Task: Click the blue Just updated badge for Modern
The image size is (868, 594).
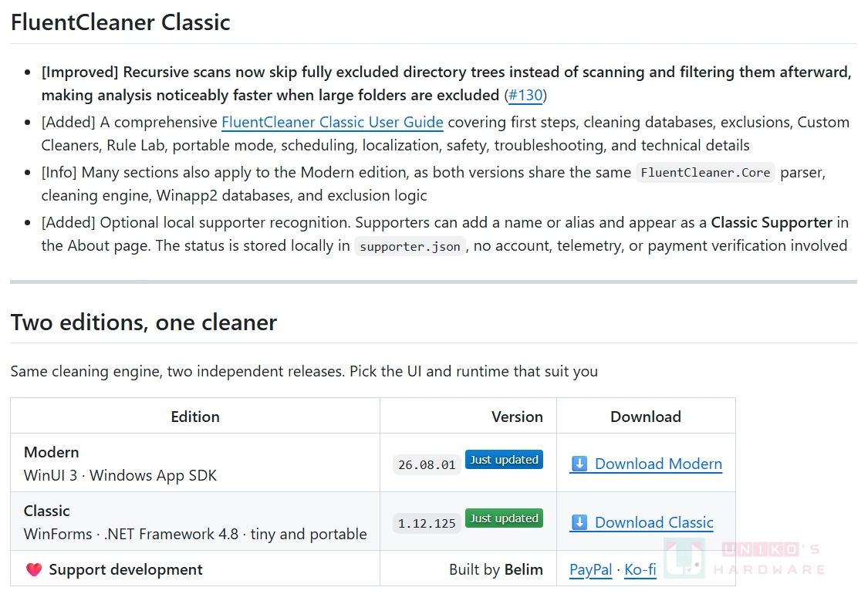Action: coord(504,460)
